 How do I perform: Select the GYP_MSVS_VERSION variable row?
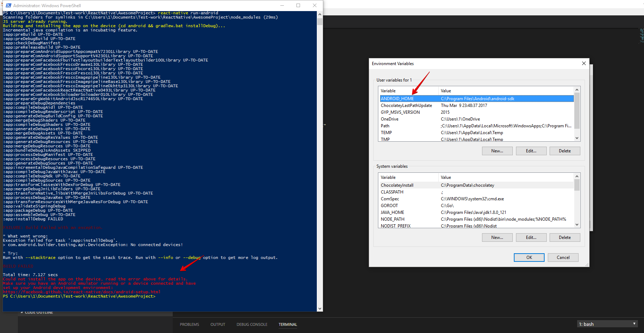coord(477,112)
